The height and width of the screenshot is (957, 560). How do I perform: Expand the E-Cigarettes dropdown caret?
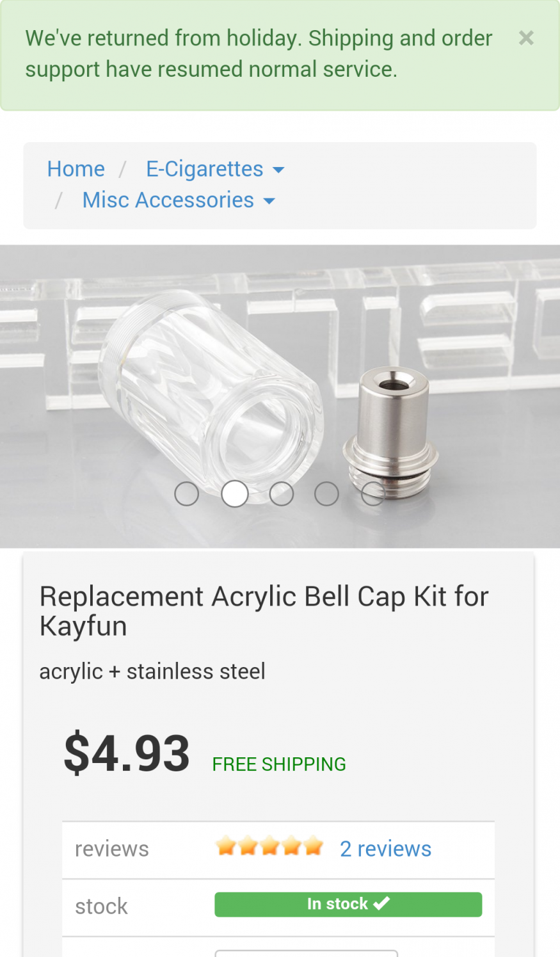(x=278, y=170)
